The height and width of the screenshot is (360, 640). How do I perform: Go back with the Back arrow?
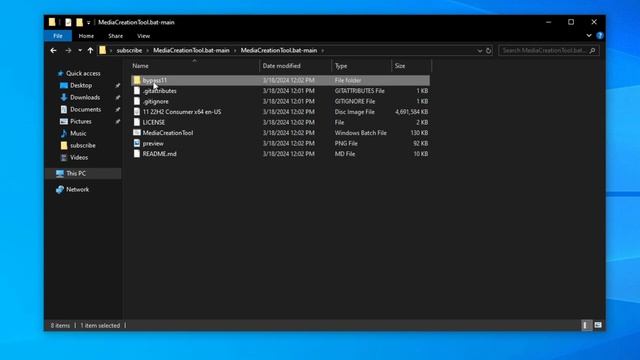[53, 51]
